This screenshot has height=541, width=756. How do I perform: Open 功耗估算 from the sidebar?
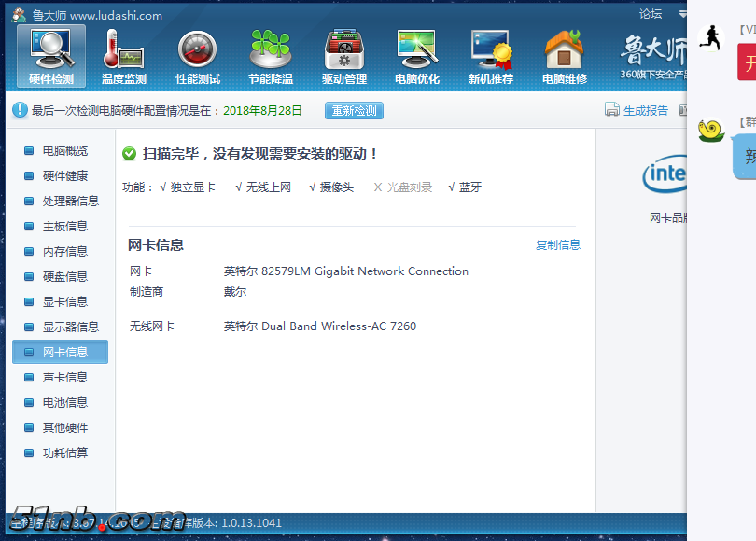(x=64, y=452)
